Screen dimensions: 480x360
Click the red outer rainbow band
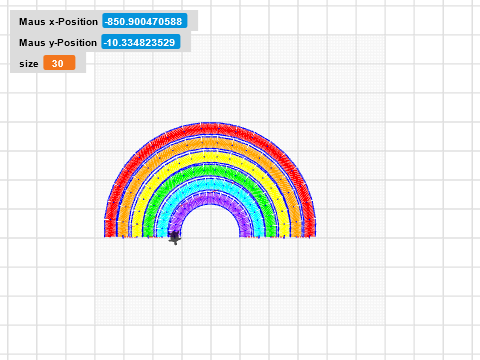click(x=210, y=129)
